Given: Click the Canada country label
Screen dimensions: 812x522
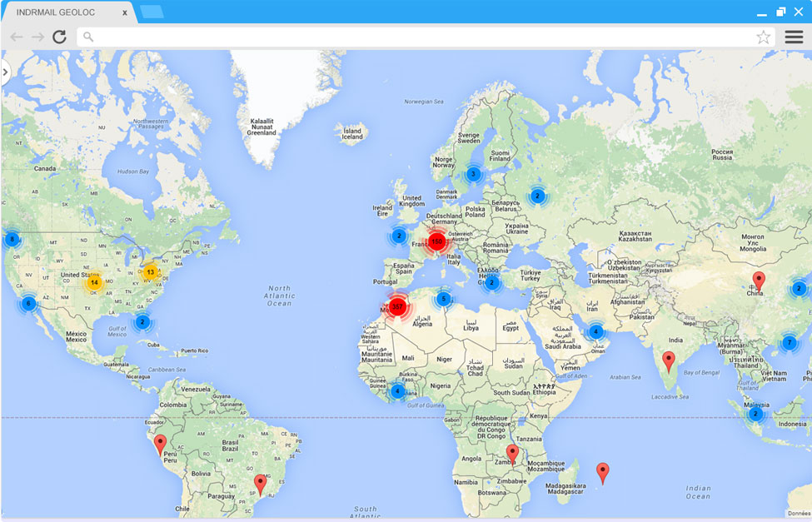Looking at the screenshot, I should [45, 168].
